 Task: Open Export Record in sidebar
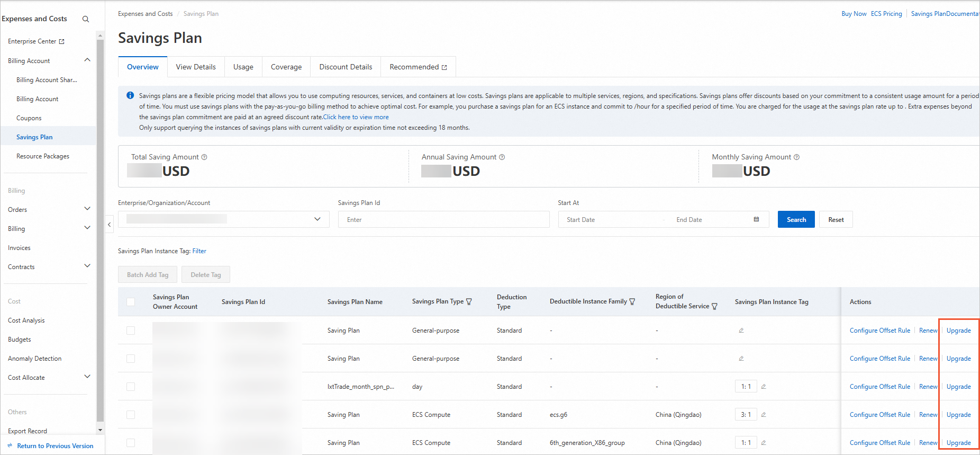(28, 431)
